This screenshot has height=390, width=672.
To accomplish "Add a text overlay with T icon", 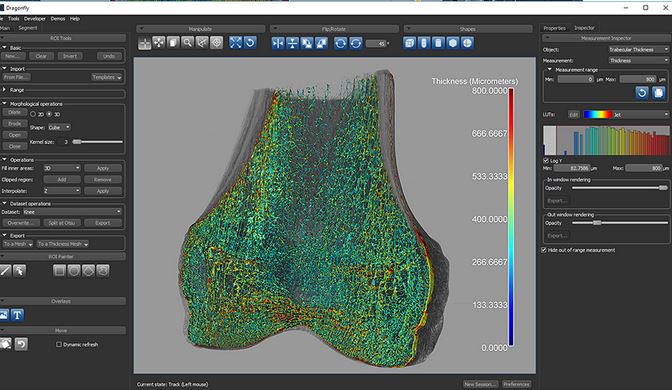I will point(17,315).
